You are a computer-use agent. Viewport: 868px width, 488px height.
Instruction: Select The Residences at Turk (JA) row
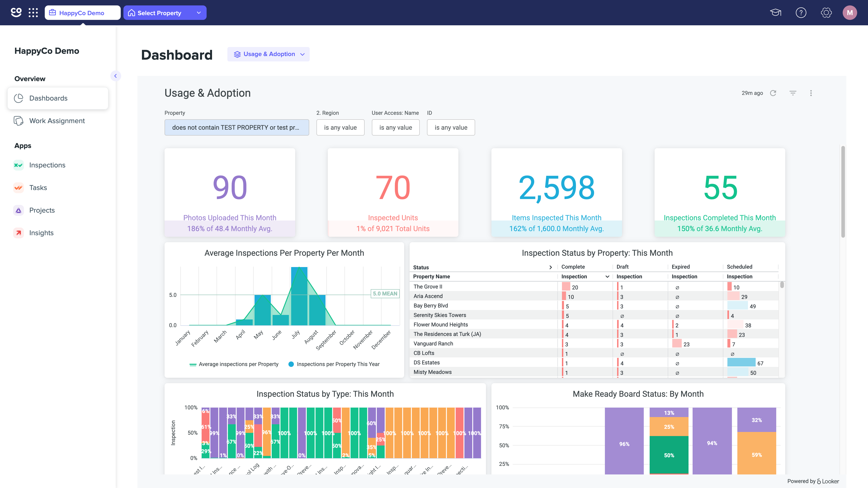[594, 334]
